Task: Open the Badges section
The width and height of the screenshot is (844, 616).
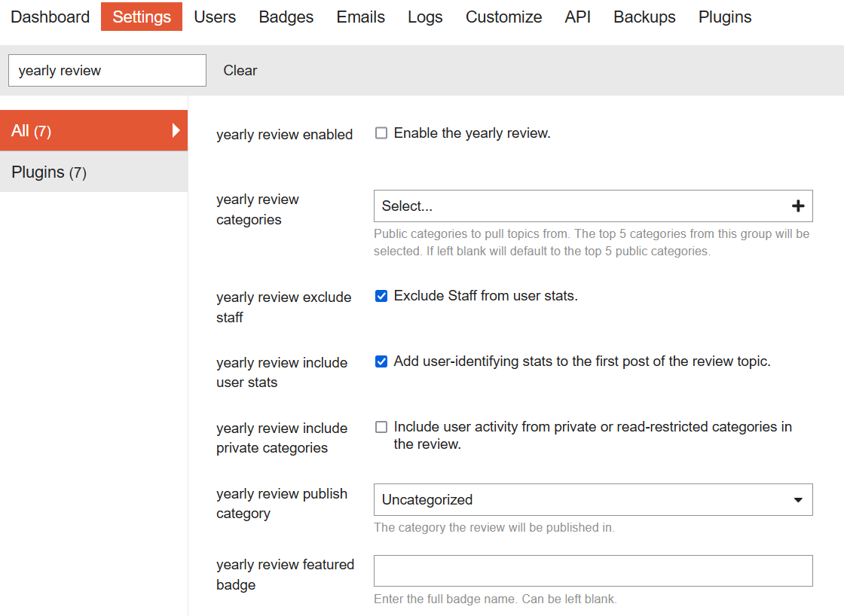Action: [286, 17]
